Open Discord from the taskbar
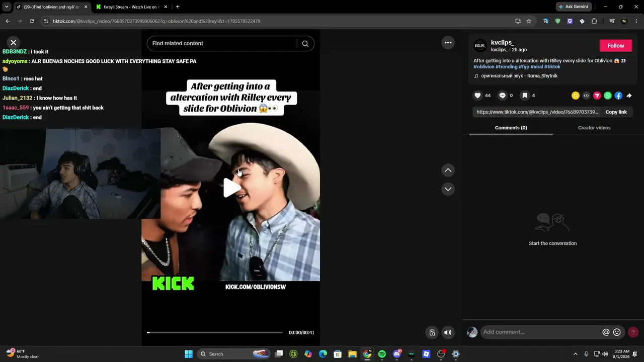The height and width of the screenshot is (362, 644). click(x=397, y=354)
